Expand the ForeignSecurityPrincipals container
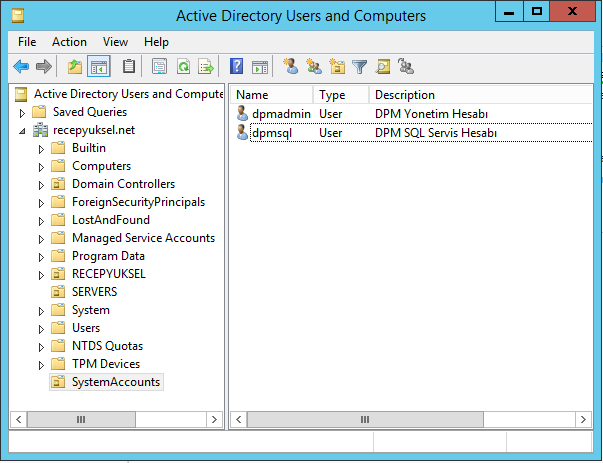The image size is (603, 463). tap(41, 203)
